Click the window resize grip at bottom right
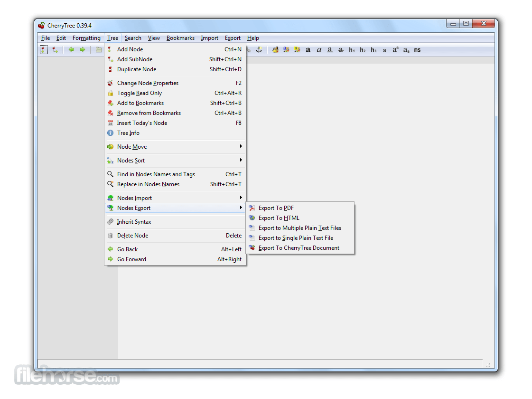532x399 pixels. 488,365
